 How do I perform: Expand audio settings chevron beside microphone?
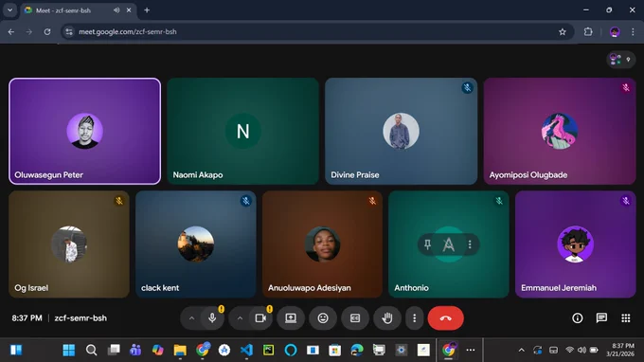(191, 318)
